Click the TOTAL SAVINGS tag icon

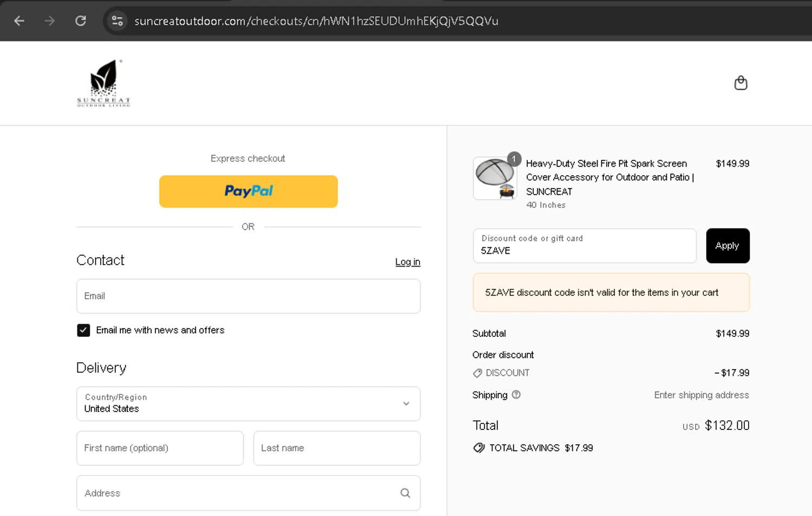[479, 448]
